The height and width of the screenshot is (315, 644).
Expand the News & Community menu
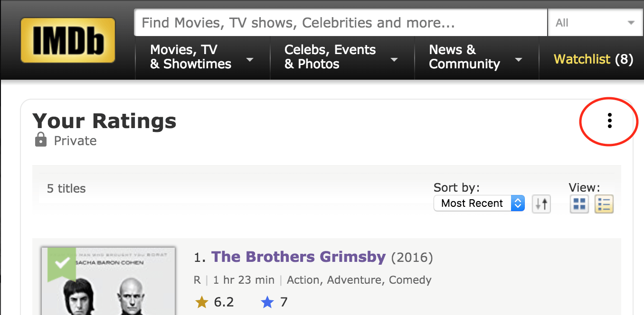tap(476, 57)
